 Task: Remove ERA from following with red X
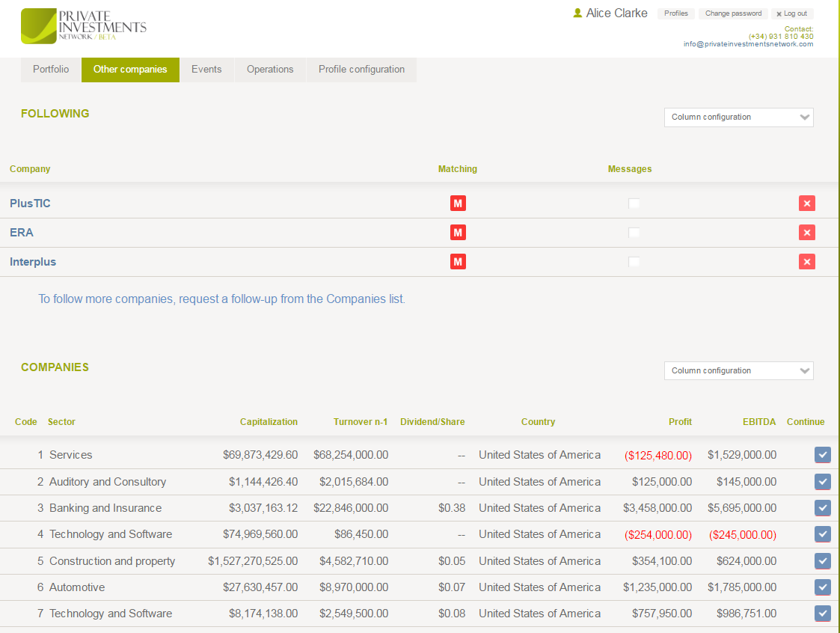(806, 233)
